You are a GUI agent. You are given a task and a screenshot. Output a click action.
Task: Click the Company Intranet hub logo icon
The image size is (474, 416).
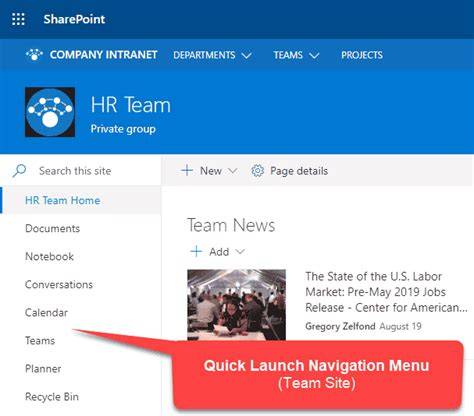tap(34, 55)
